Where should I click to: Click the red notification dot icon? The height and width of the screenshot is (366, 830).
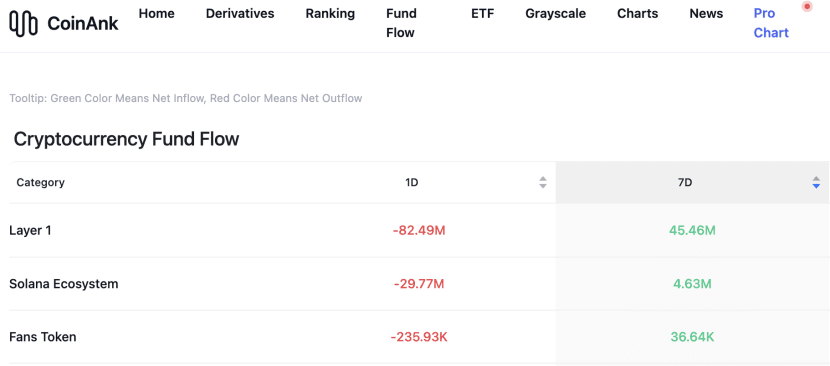(x=807, y=7)
